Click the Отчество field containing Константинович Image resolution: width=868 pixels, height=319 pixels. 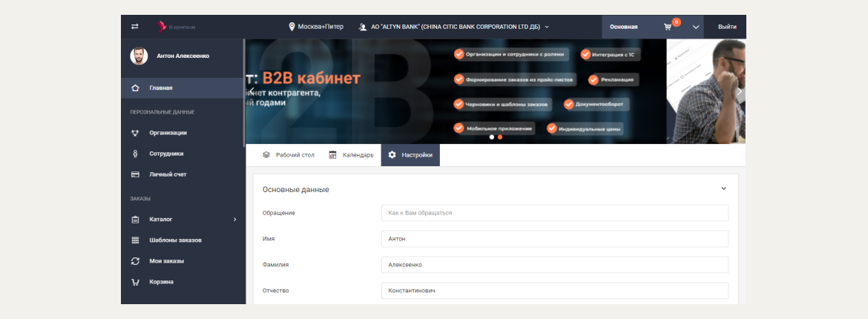coord(555,291)
